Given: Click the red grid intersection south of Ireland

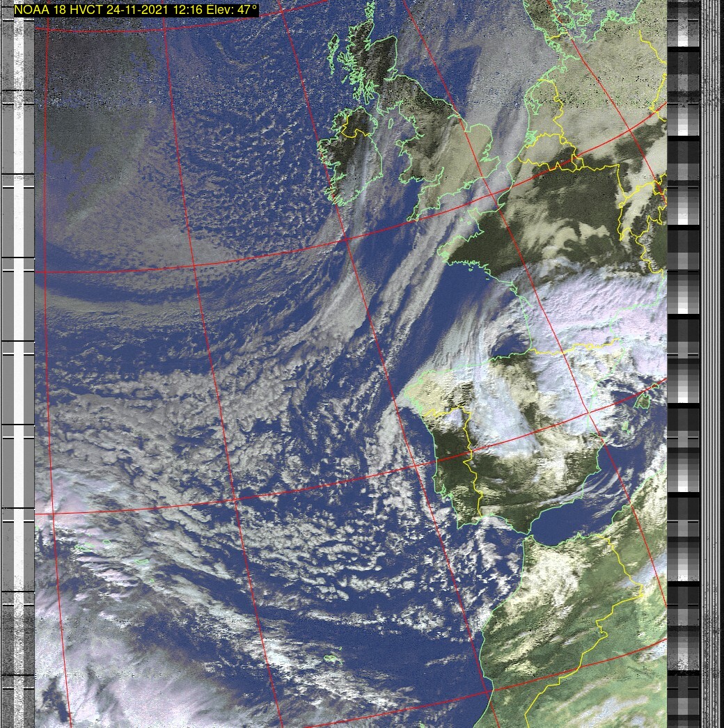Looking at the screenshot, I should coord(346,240).
